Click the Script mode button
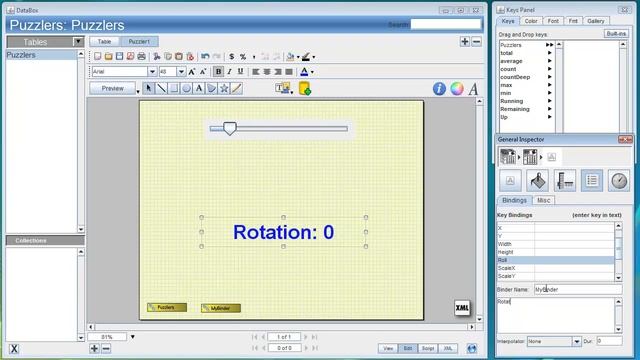 pos(428,348)
